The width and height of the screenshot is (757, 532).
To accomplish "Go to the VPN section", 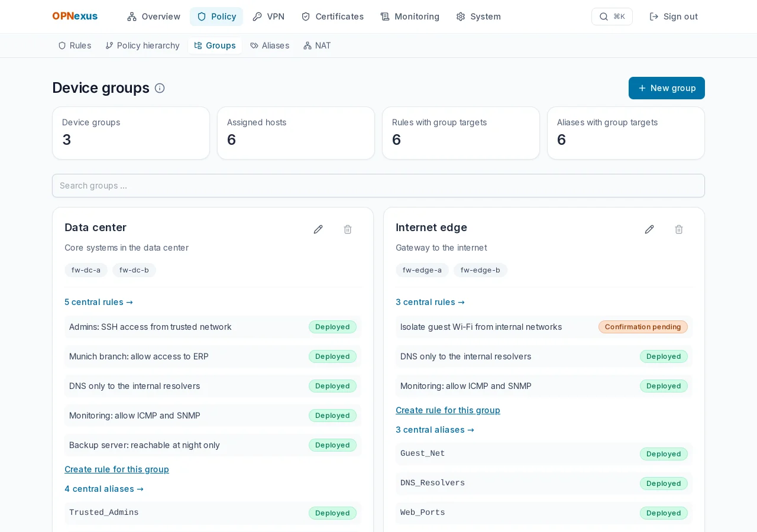I will click(268, 17).
